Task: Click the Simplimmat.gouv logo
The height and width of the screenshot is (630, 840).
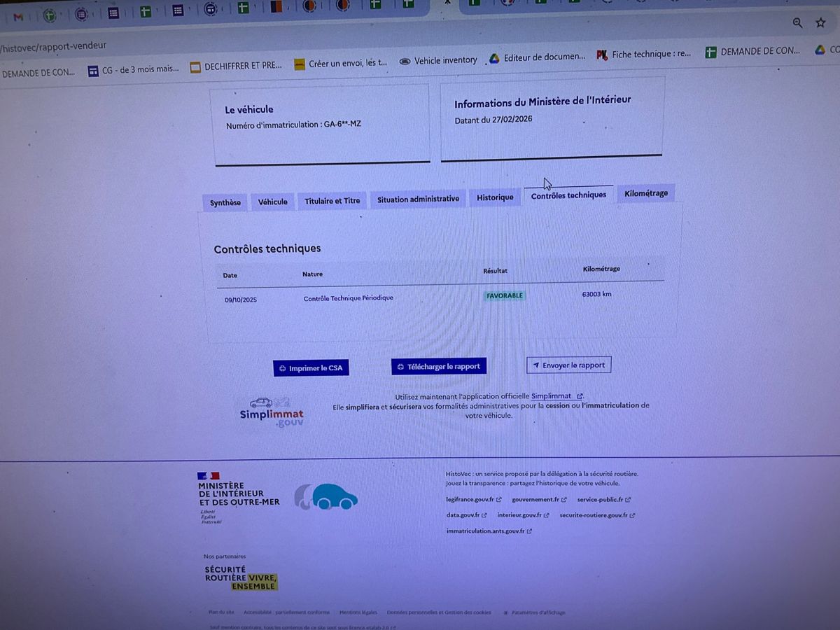Action: tap(272, 413)
